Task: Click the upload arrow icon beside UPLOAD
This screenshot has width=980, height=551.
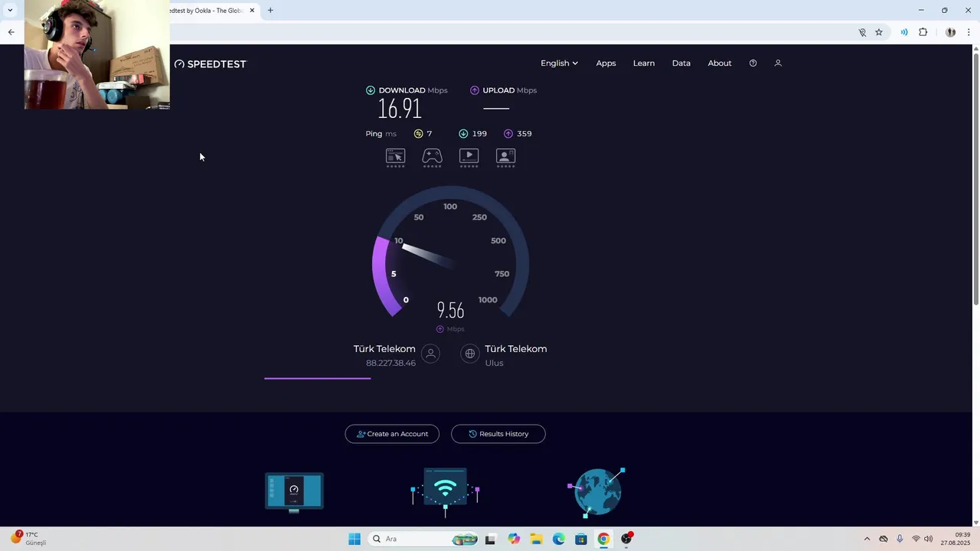Action: (x=475, y=90)
